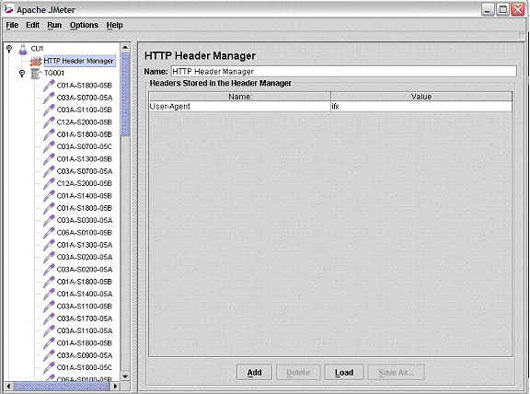This screenshot has width=530, height=394.
Task: Maximize the Apache JMeter window
Action: click(x=503, y=9)
